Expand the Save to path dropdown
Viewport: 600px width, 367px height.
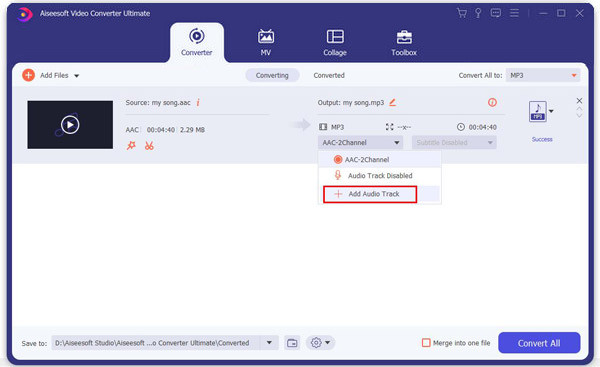point(269,343)
